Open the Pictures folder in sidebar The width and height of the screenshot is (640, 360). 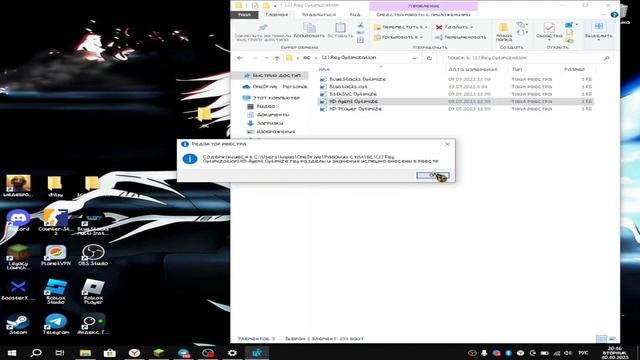271,131
